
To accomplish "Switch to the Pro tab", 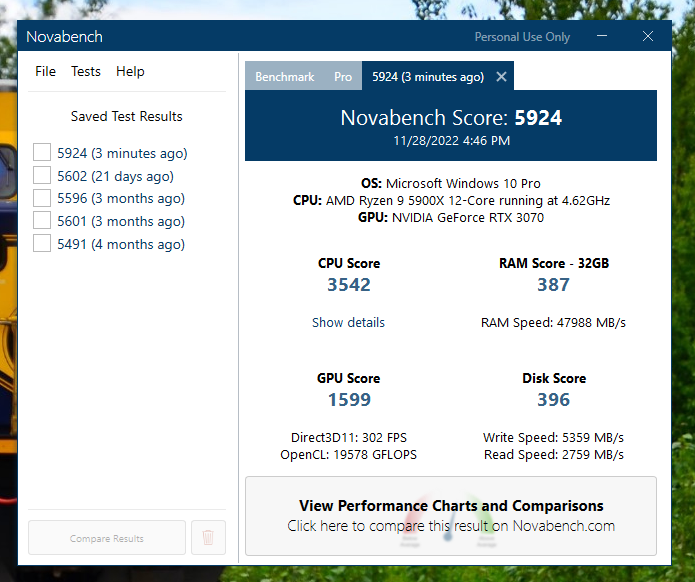I will pyautogui.click(x=343, y=77).
